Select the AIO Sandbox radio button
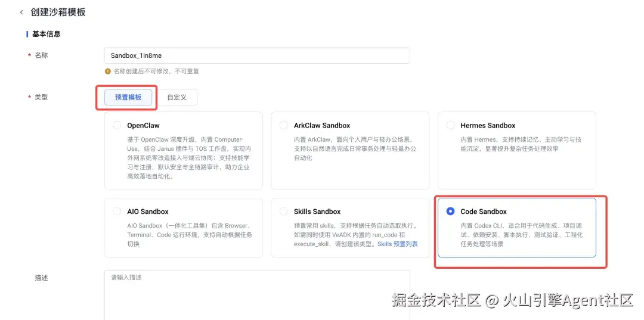This screenshot has height=320, width=644. coord(117,212)
